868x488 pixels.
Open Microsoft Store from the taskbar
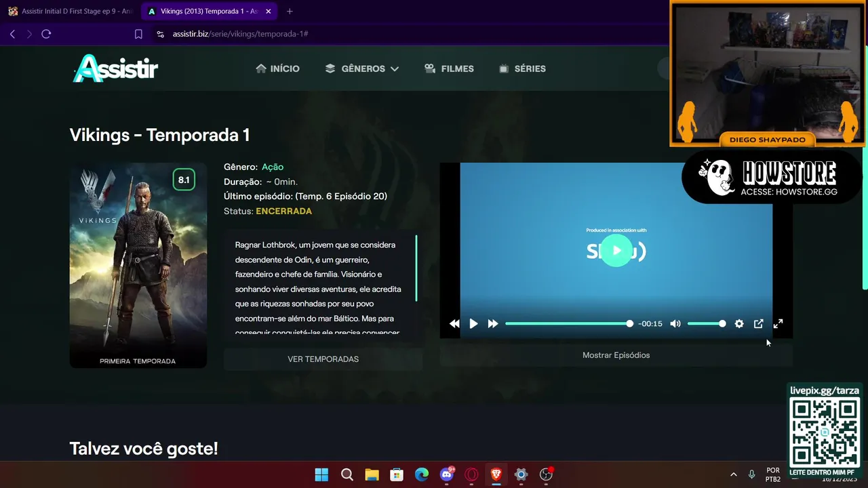click(x=397, y=474)
